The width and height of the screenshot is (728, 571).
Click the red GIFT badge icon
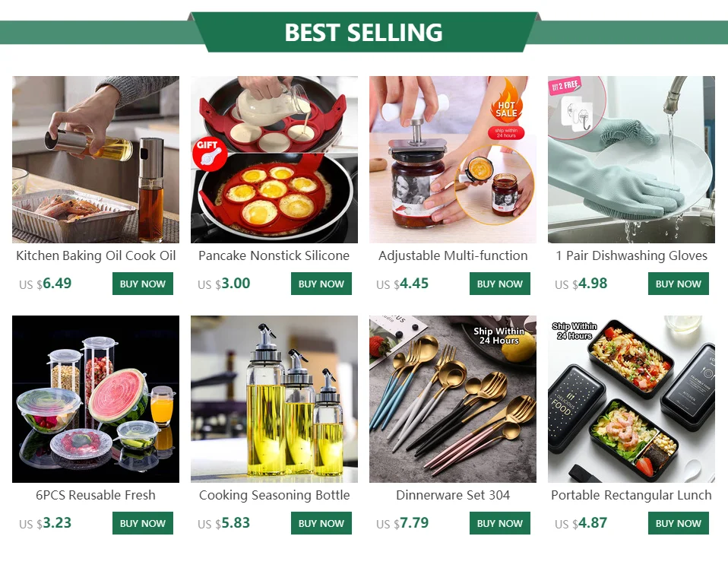tap(210, 154)
